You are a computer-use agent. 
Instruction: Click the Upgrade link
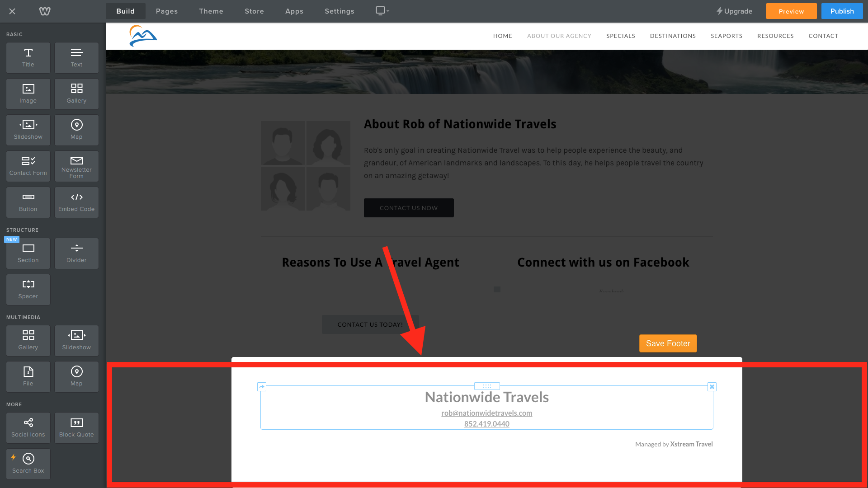tap(735, 11)
